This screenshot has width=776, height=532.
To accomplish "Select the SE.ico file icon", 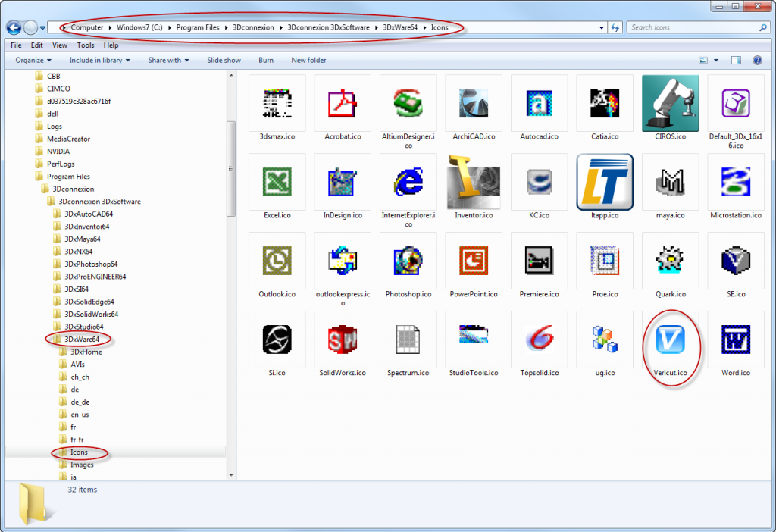I will tap(736, 261).
